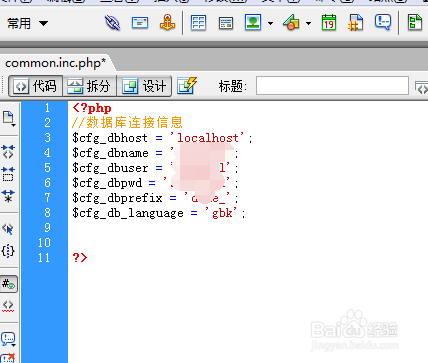Insert a server-side include with the hash icon

point(355,23)
